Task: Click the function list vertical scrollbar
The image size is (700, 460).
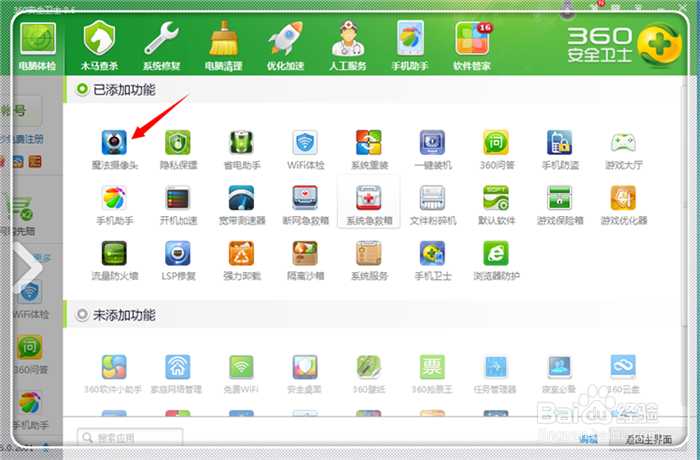Action: click(684, 205)
